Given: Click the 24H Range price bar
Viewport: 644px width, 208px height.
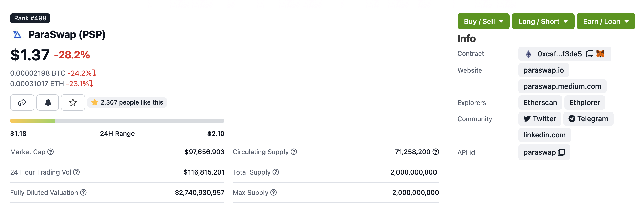Looking at the screenshot, I should pyautogui.click(x=117, y=121).
